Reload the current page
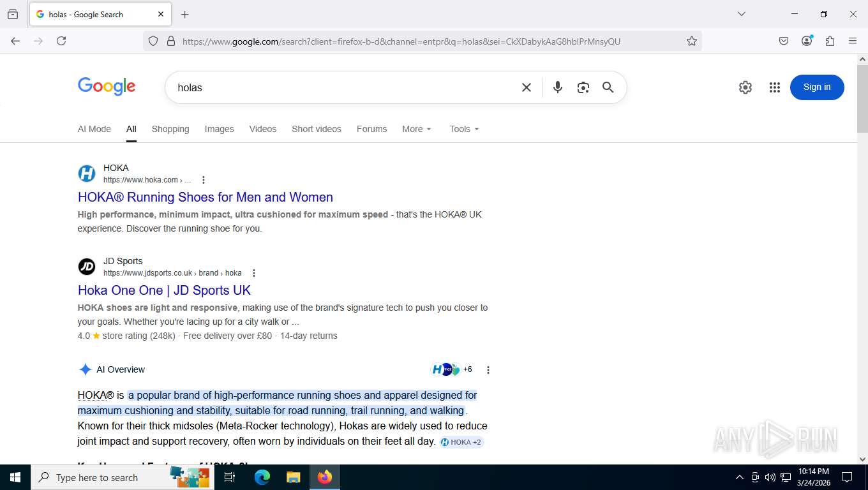The height and width of the screenshot is (490, 868). 61,41
